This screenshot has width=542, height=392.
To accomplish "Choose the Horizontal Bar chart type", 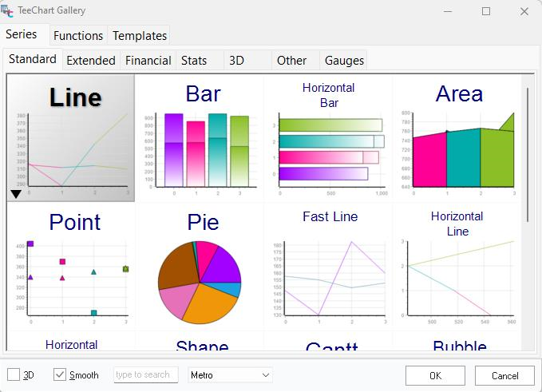I will coord(328,138).
